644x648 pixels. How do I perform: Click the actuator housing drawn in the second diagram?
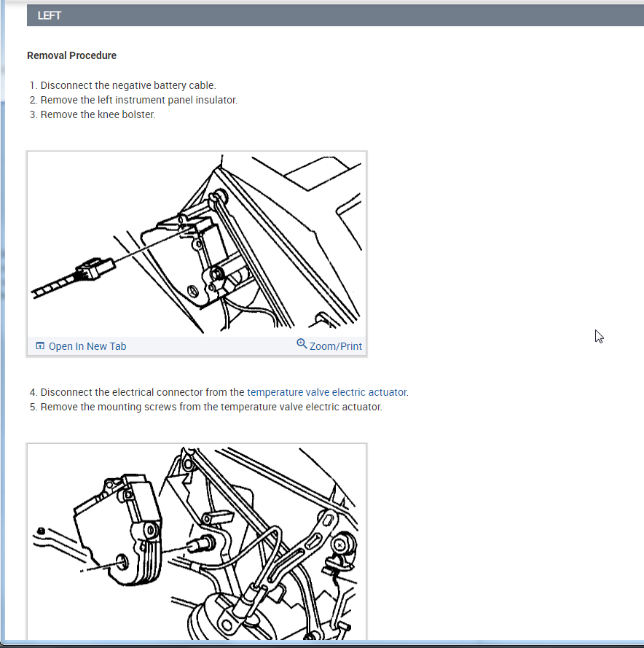tap(118, 529)
